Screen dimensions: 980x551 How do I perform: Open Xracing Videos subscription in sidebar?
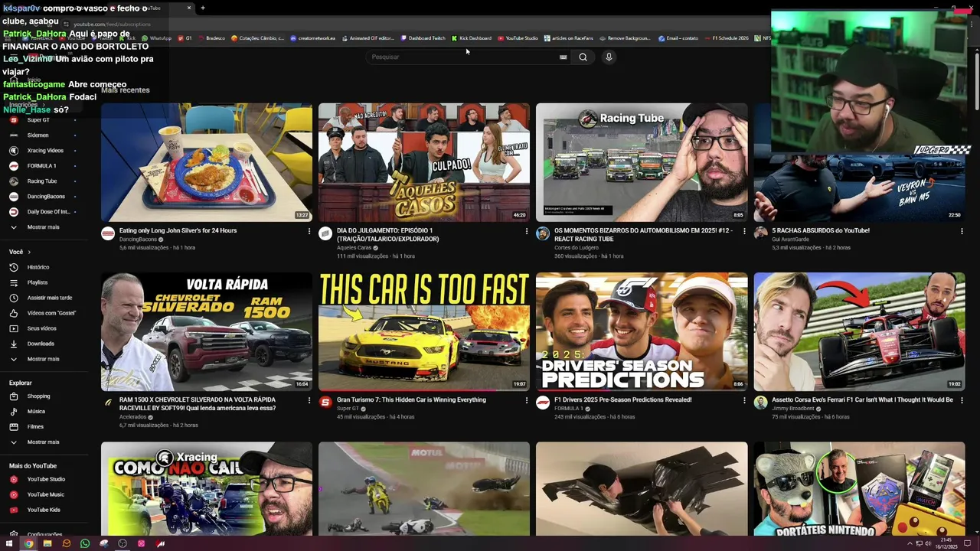click(45, 151)
